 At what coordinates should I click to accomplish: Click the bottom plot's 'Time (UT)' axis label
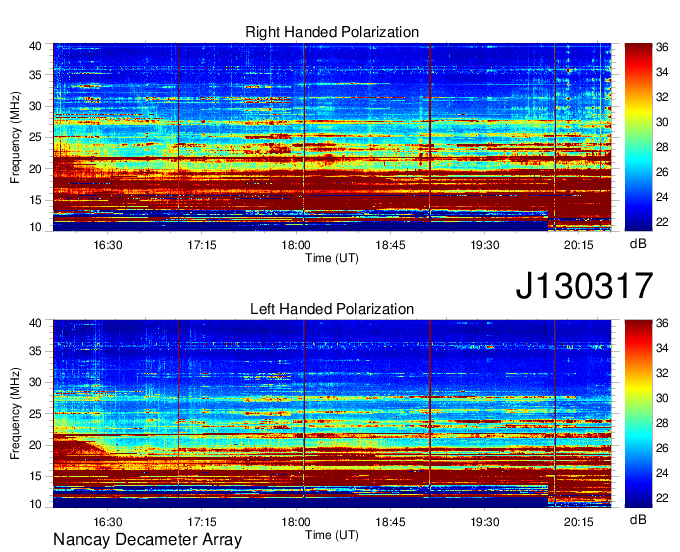(332, 535)
